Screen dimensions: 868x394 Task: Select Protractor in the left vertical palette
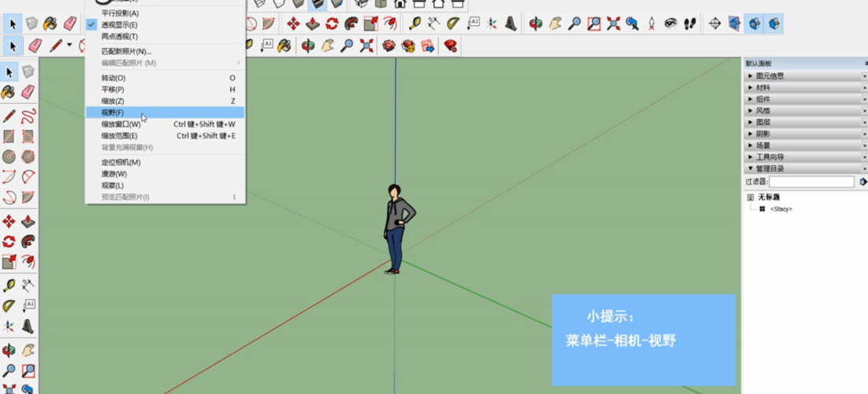tap(9, 306)
